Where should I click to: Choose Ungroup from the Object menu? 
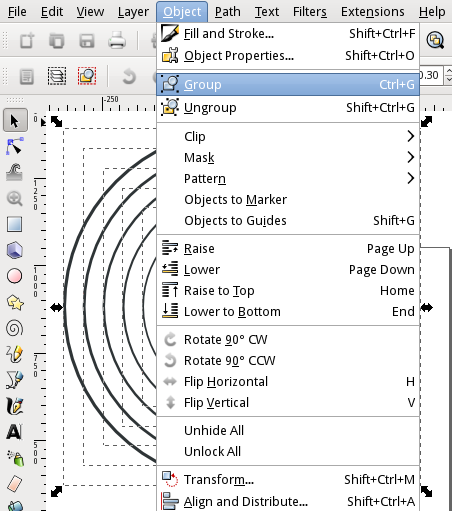click(288, 107)
